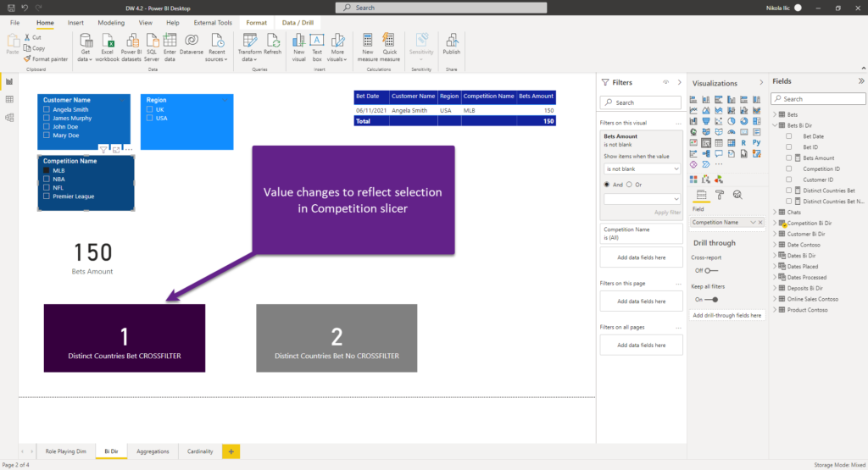
Task: Uncheck MLB in Competition Name slicer
Action: pyautogui.click(x=47, y=170)
